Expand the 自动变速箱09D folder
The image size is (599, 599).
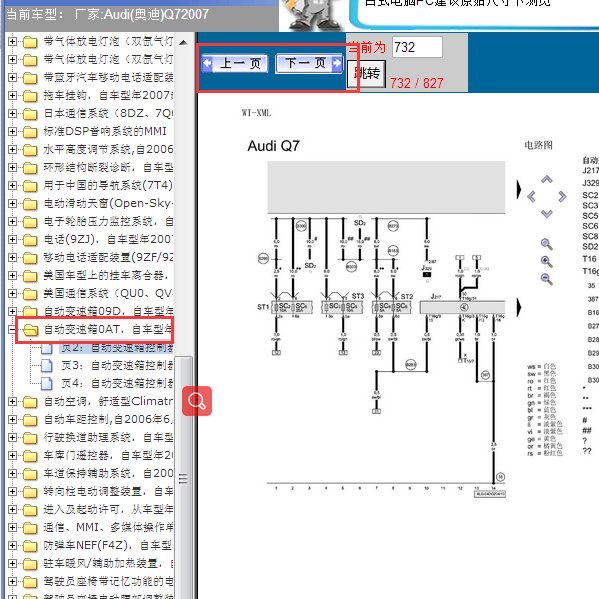point(12,311)
